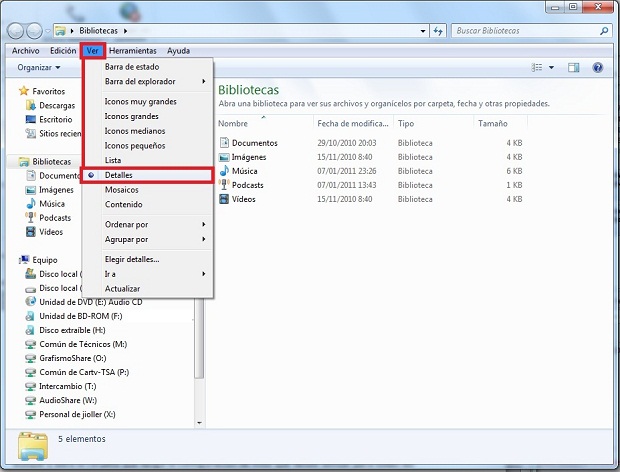Sort by the Fecha de modifica... column header

(x=353, y=123)
